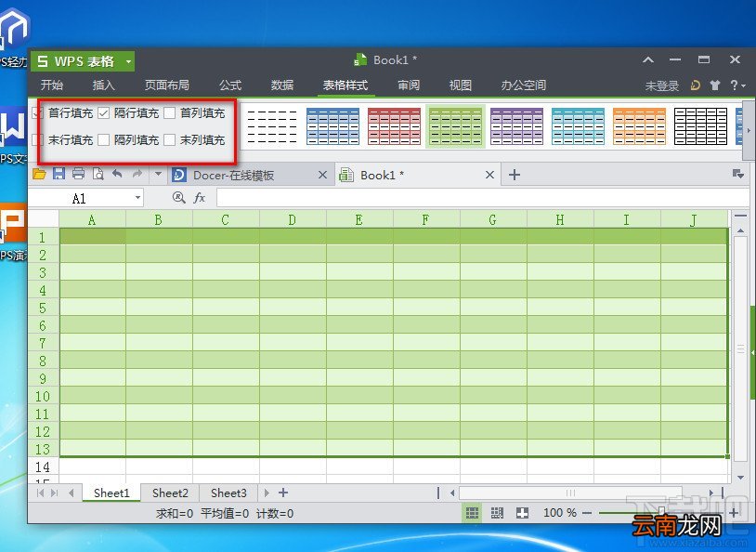Open the help question mark dropdown
756x552 pixels.
(x=737, y=85)
